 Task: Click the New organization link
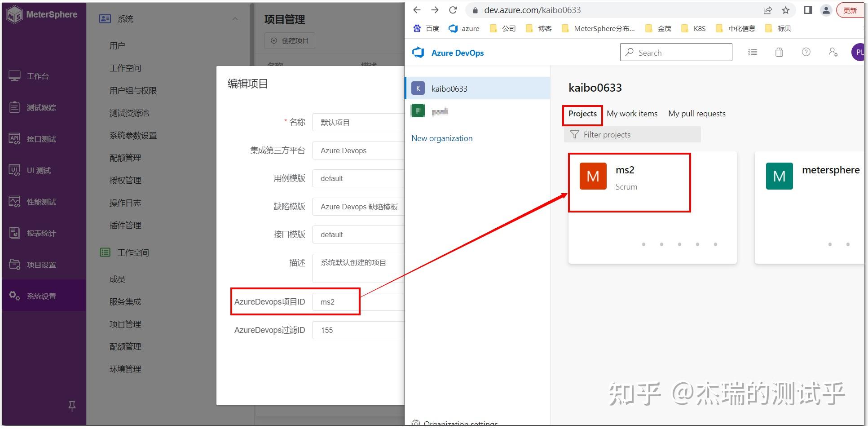coord(442,138)
